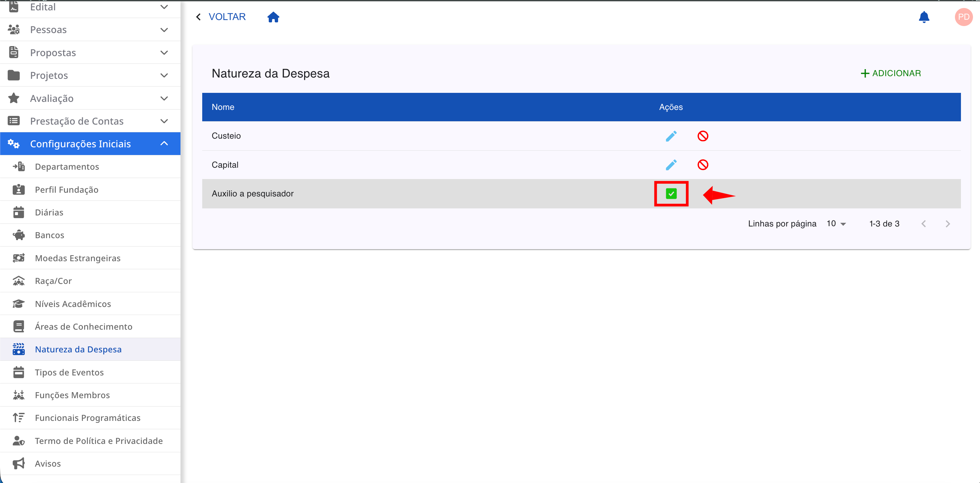
Task: Go to the previous table page
Action: [923, 223]
